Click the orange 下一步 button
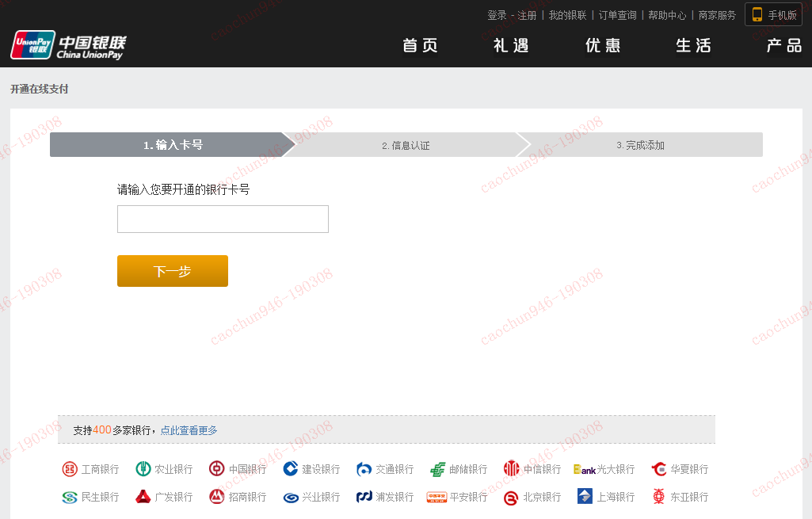The width and height of the screenshot is (812, 519). (173, 271)
